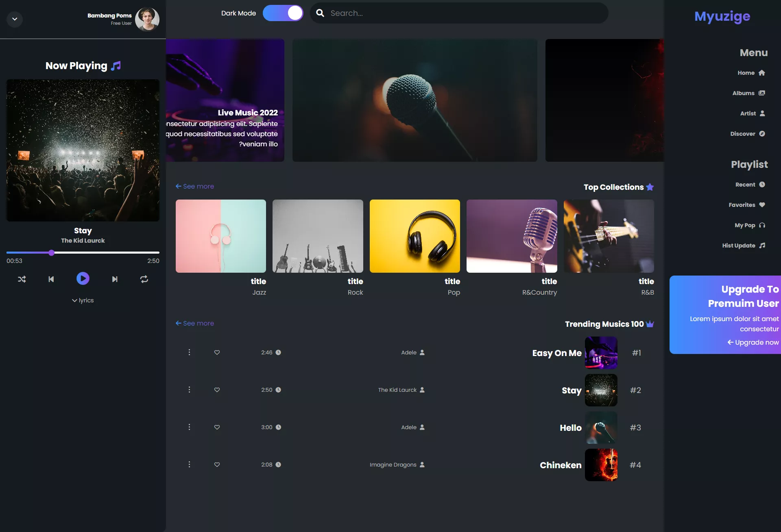Viewport: 781px width, 532px height.
Task: Open Albums from the menu
Action: coord(748,93)
